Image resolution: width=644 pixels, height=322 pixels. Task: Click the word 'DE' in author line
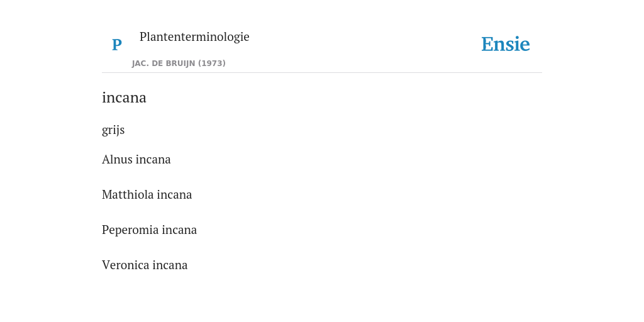(158, 64)
